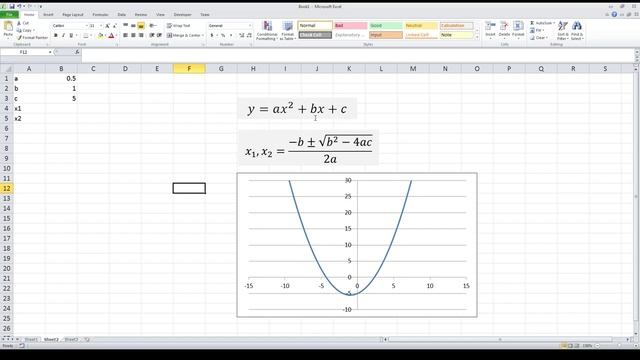Click the Copy command

(25, 31)
